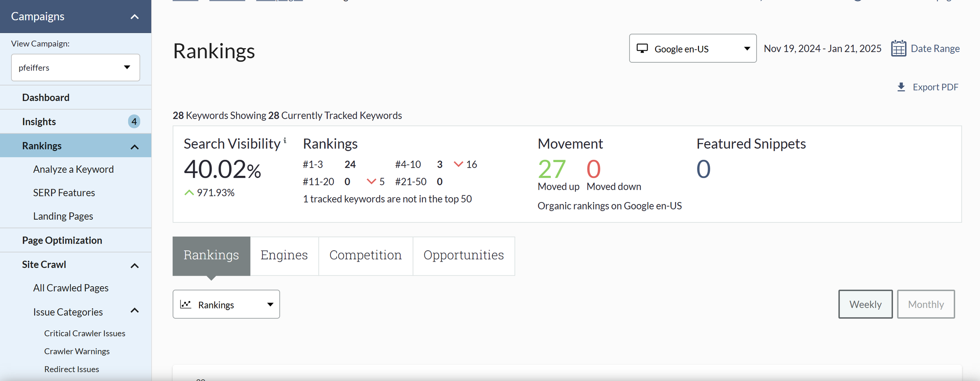980x381 pixels.
Task: Collapse the Issue Categories chevron
Action: tap(134, 311)
